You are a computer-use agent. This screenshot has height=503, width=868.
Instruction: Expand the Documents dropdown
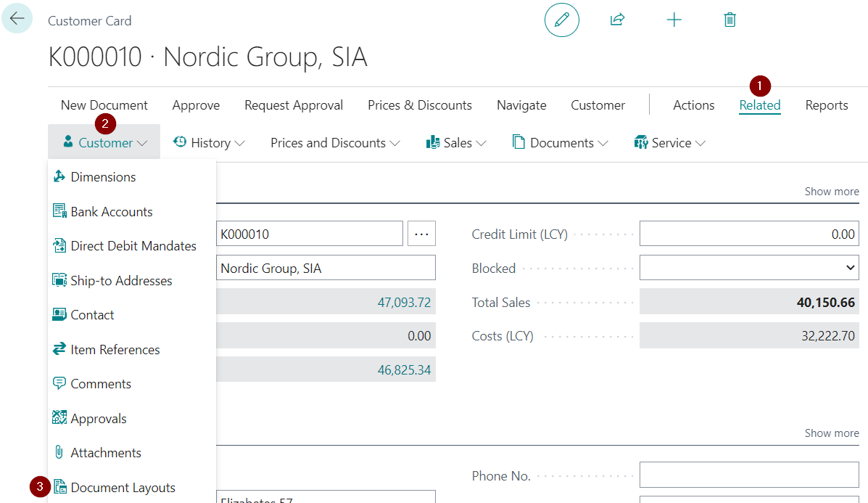coord(561,142)
